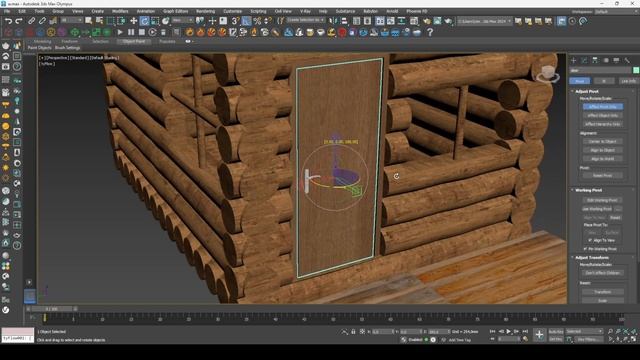
Task: Toggle Affect Hierarchy Only button
Action: (603, 124)
